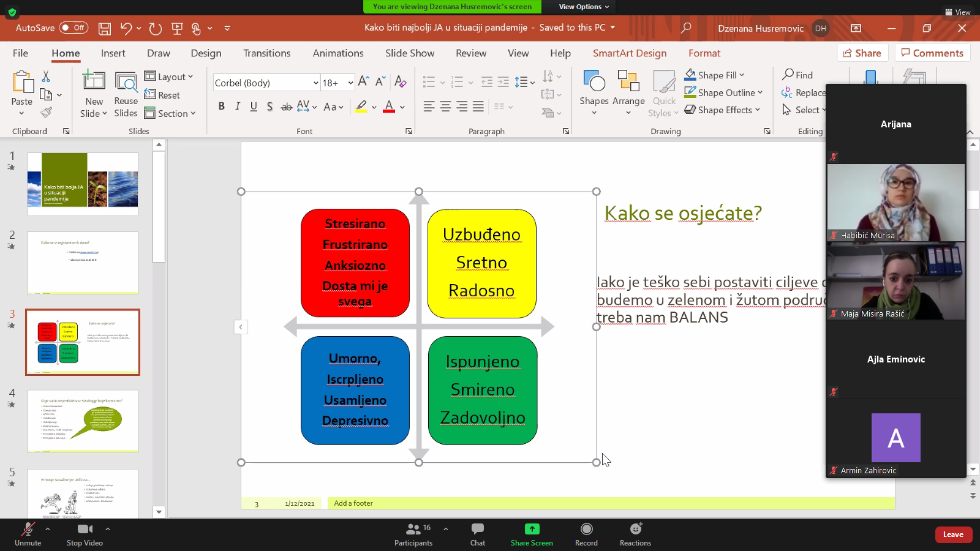Switch to the Design tab
Viewport: 980px width, 551px height.
point(206,53)
